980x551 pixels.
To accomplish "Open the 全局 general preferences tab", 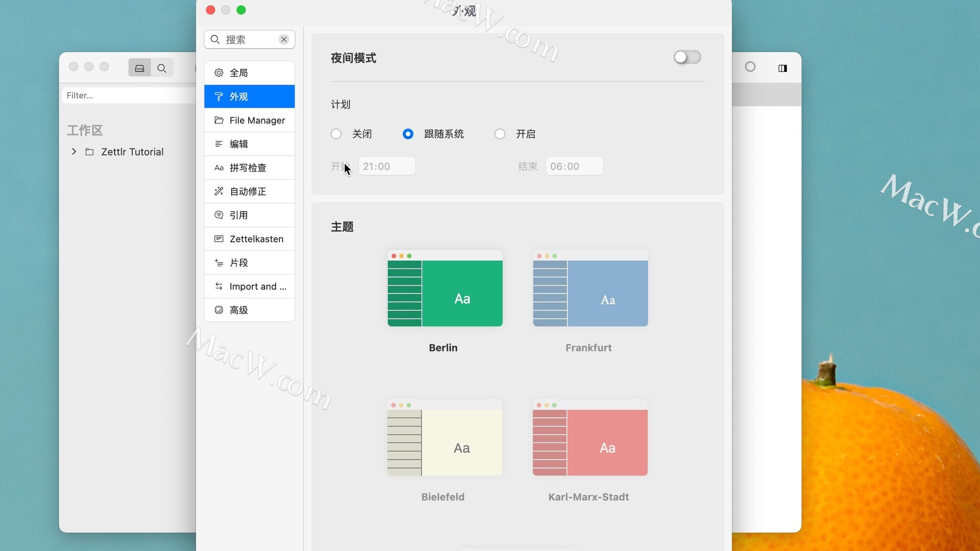I will coord(250,73).
